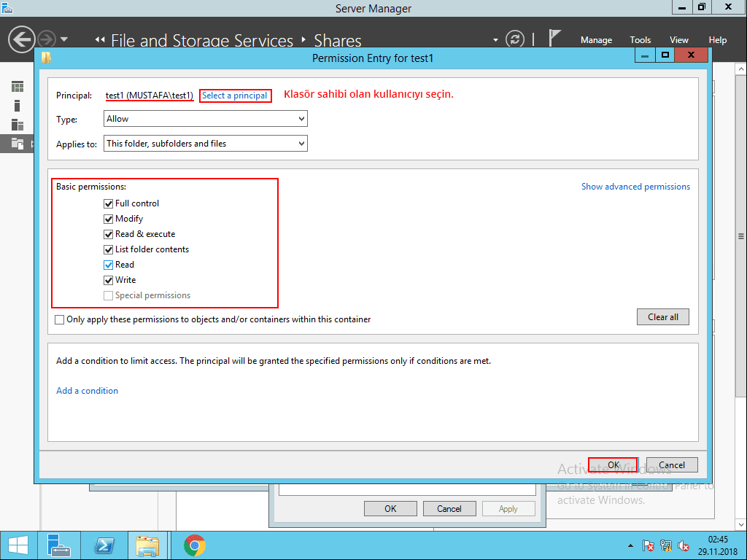The image size is (747, 560).
Task: Open the Manage menu
Action: [x=596, y=40]
